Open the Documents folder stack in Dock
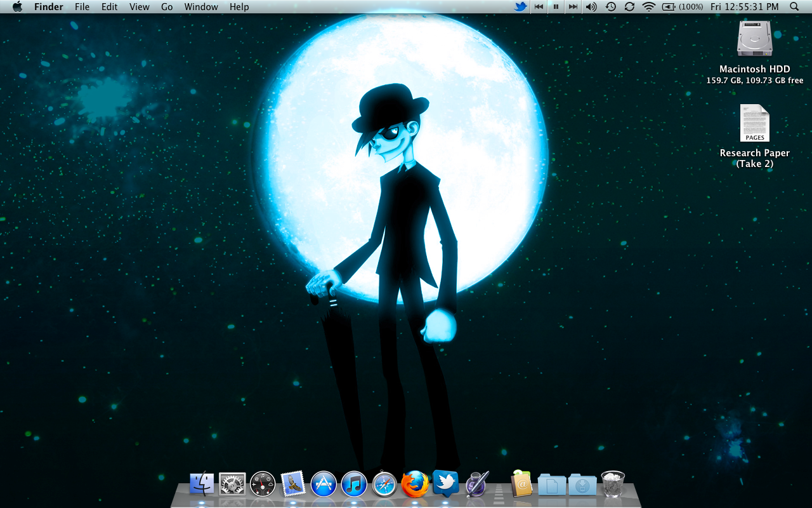Viewport: 812px width, 508px height. click(552, 485)
